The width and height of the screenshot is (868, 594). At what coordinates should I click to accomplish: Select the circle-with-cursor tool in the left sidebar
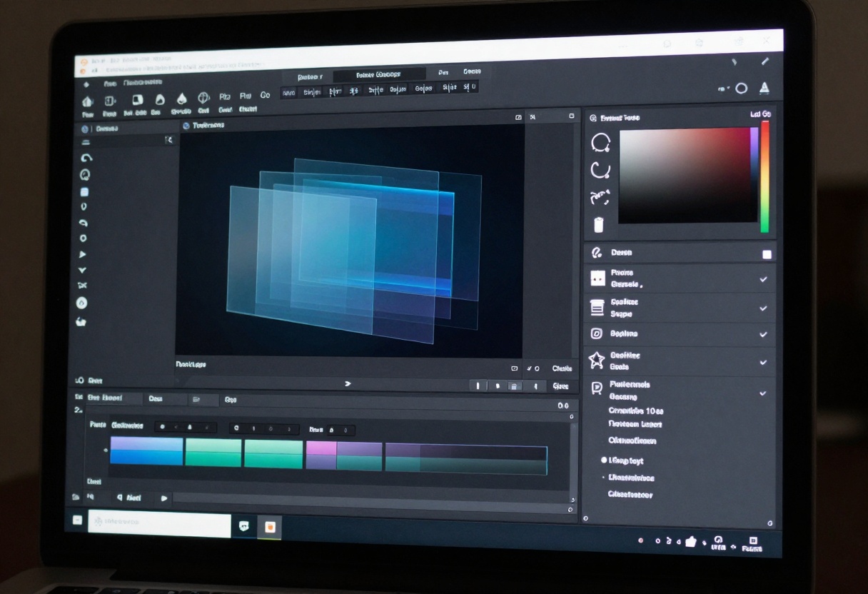[x=85, y=175]
